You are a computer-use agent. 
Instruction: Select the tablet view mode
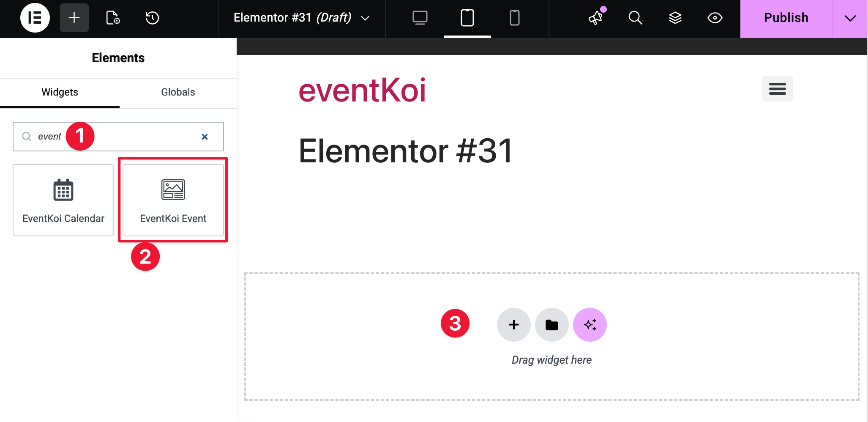(x=467, y=18)
